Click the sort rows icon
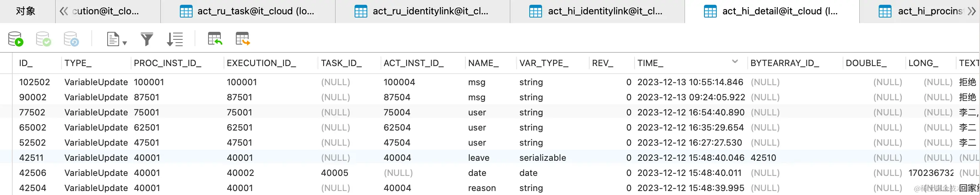The height and width of the screenshot is (195, 980). (x=175, y=39)
